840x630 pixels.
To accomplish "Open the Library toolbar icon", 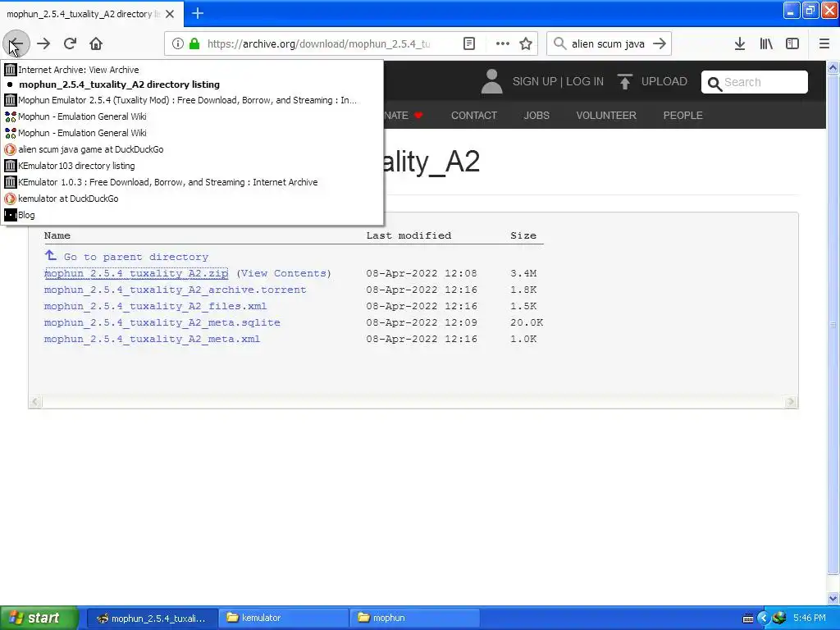I will [x=766, y=44].
